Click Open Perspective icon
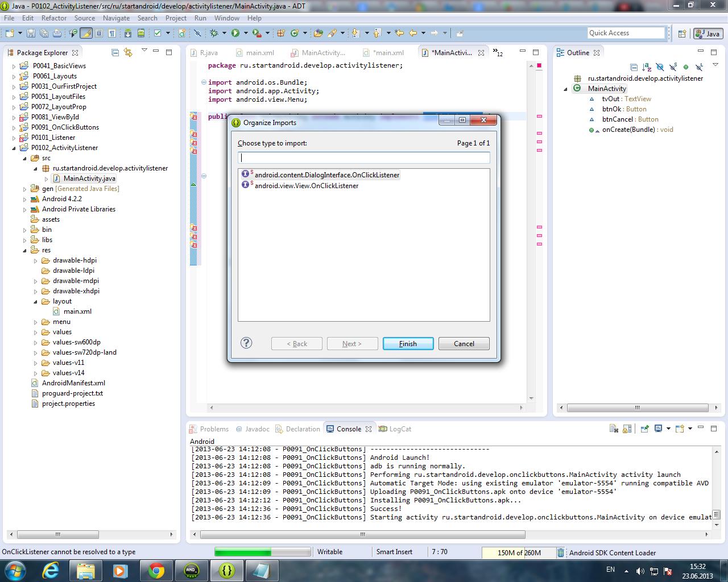 point(682,34)
